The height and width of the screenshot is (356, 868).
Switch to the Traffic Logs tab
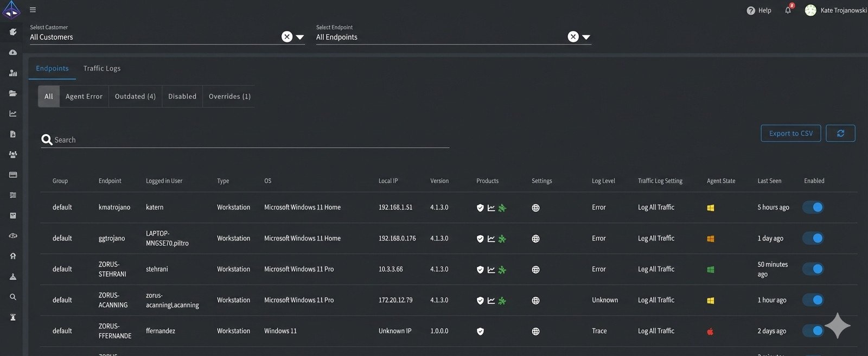(102, 68)
